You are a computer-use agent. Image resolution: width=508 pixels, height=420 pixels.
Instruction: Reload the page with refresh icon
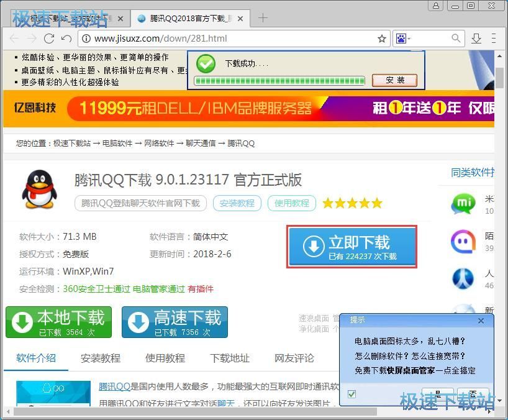click(49, 39)
